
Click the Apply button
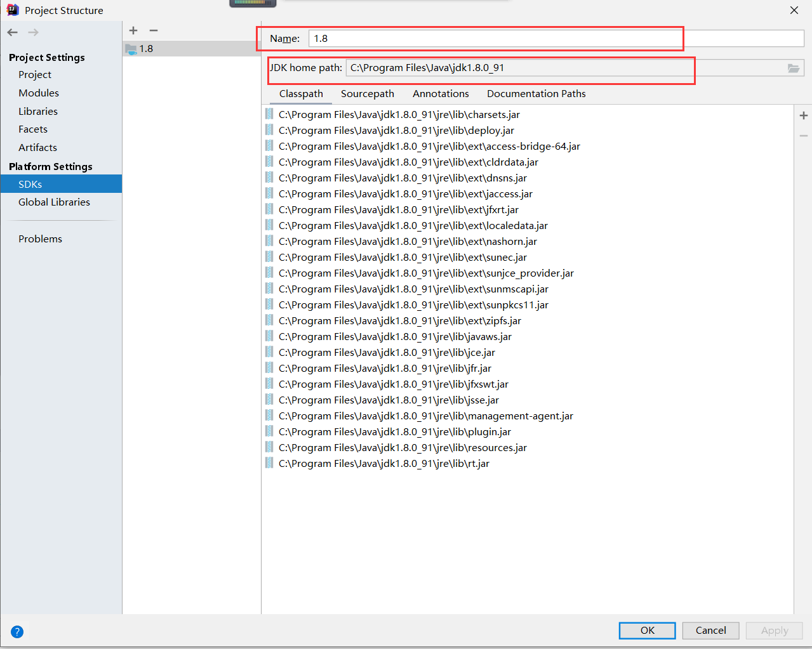point(775,631)
